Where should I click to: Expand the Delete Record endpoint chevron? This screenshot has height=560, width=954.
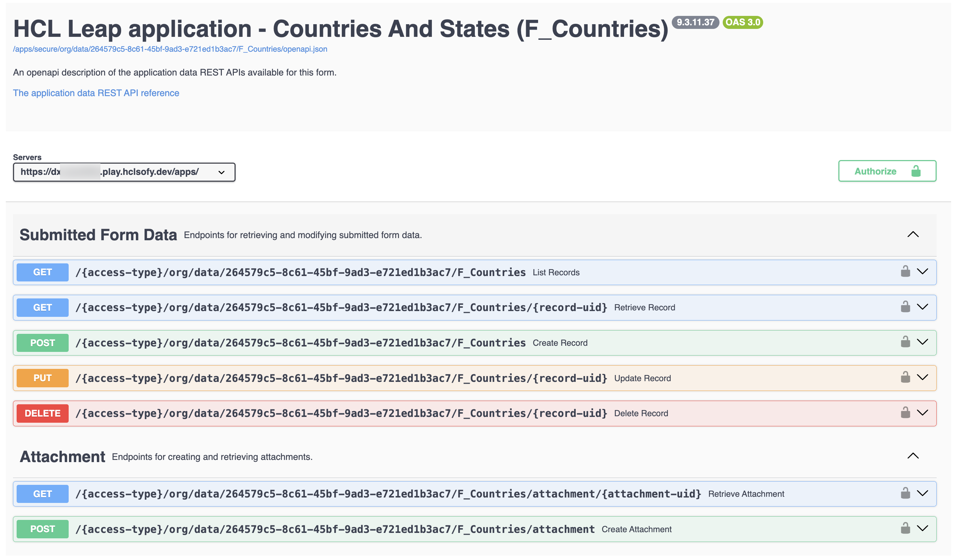pyautogui.click(x=923, y=413)
